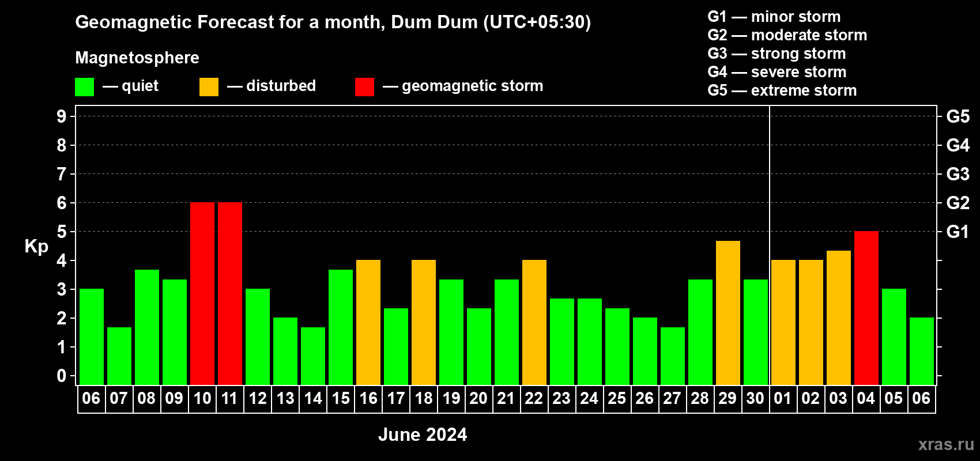Click the date label '10' on the axis
This screenshot has width=980, height=461.
(202, 398)
